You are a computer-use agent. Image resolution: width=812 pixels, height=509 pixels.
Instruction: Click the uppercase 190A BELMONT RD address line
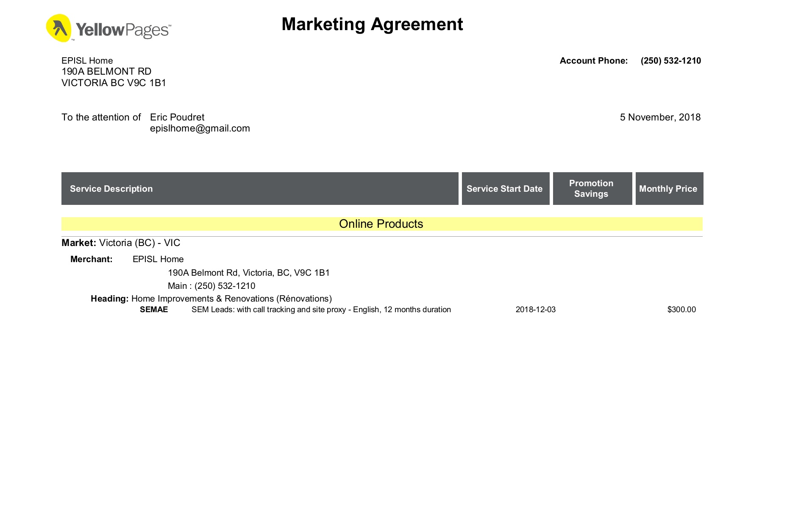(x=106, y=71)
